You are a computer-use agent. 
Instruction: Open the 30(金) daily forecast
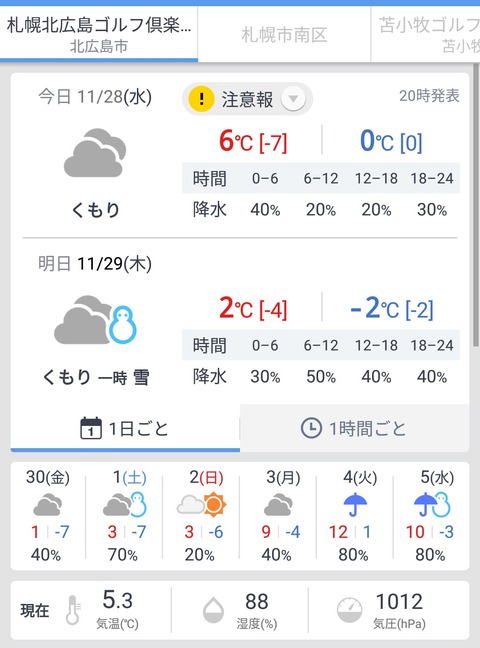pyautogui.click(x=48, y=515)
